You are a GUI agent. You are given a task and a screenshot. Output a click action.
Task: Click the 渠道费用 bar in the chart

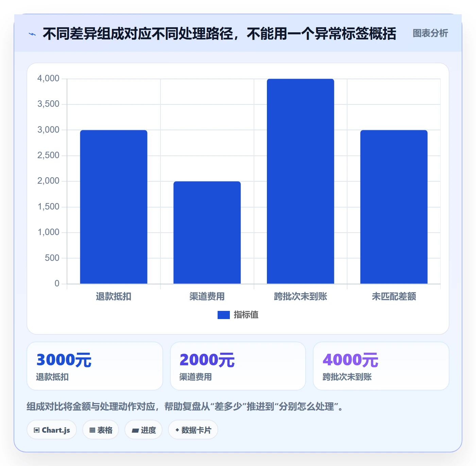pos(207,232)
